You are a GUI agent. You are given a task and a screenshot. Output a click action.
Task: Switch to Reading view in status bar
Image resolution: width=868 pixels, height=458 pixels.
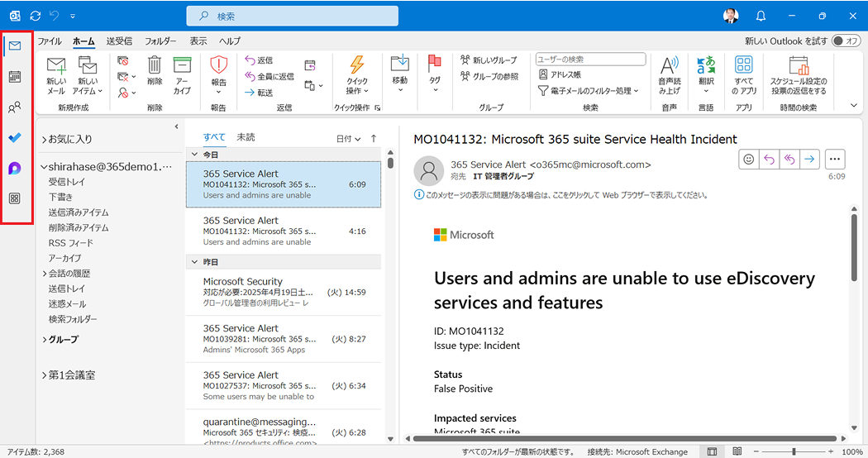coord(737,451)
